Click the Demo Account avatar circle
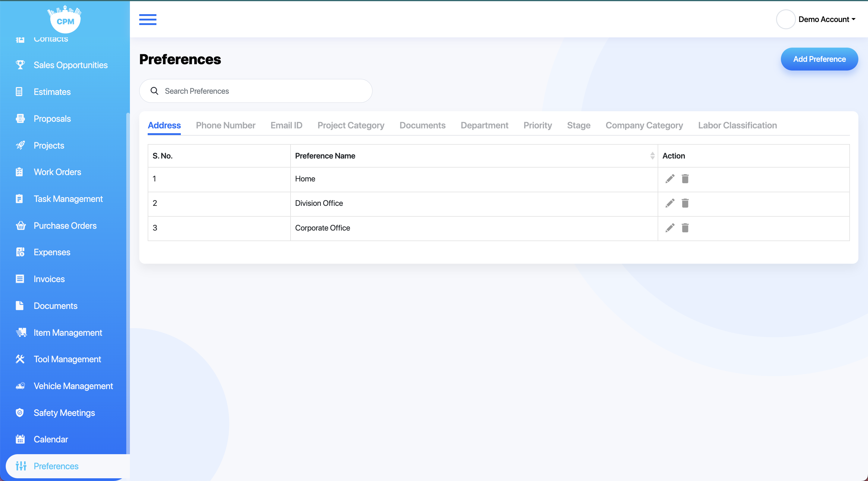This screenshot has height=481, width=868. [786, 19]
